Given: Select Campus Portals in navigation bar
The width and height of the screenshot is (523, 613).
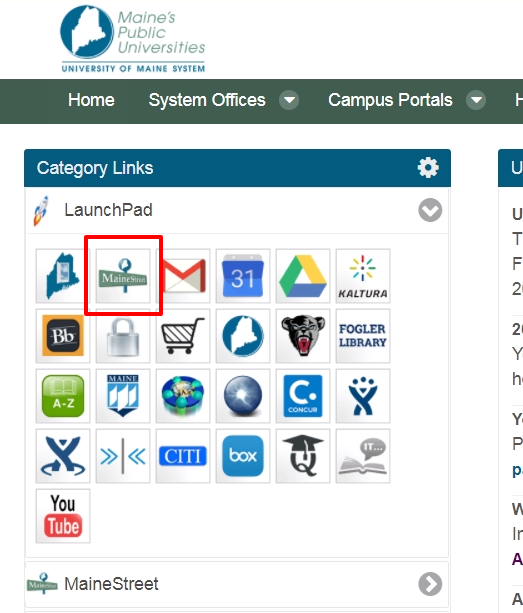Looking at the screenshot, I should [390, 100].
